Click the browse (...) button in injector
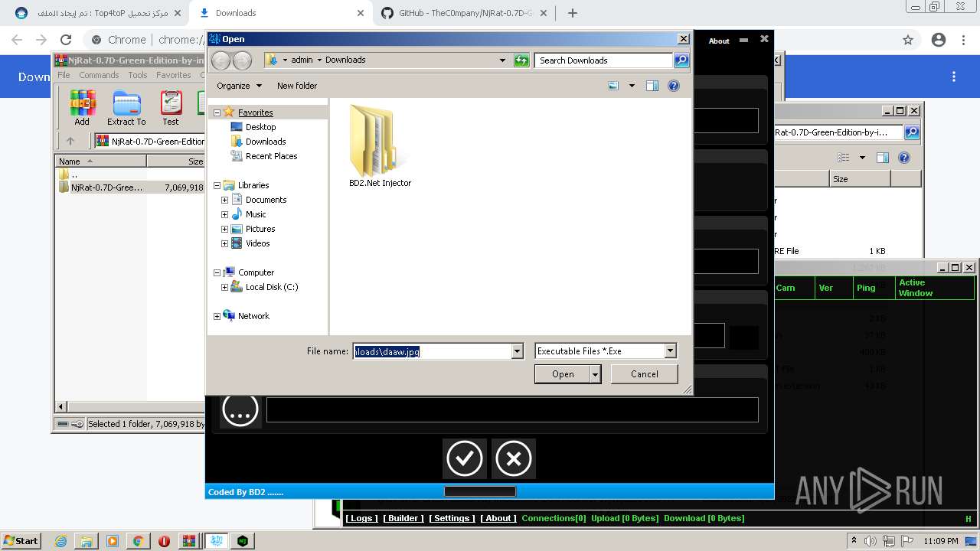Screen dimensions: 980x551 240,409
